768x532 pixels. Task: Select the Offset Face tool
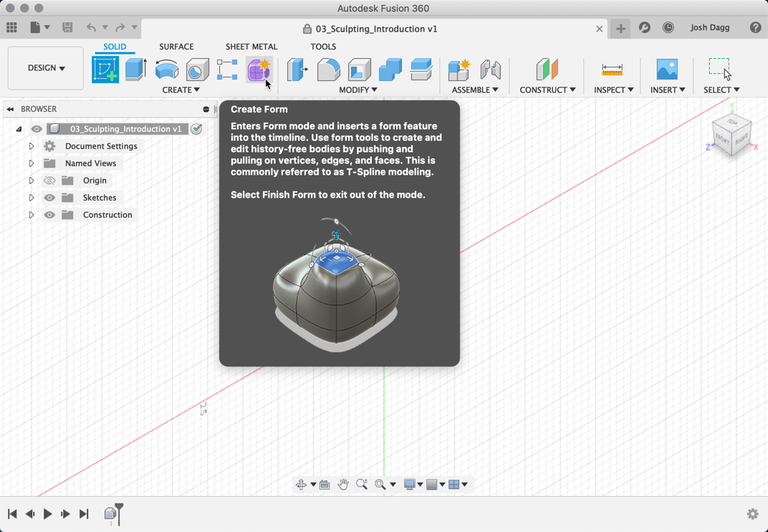[x=421, y=69]
